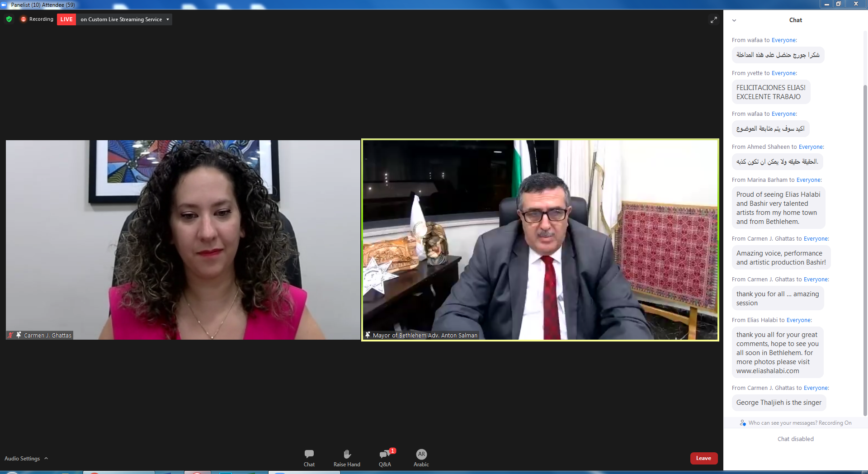Click the Panelist and Attendee count title

43,5
